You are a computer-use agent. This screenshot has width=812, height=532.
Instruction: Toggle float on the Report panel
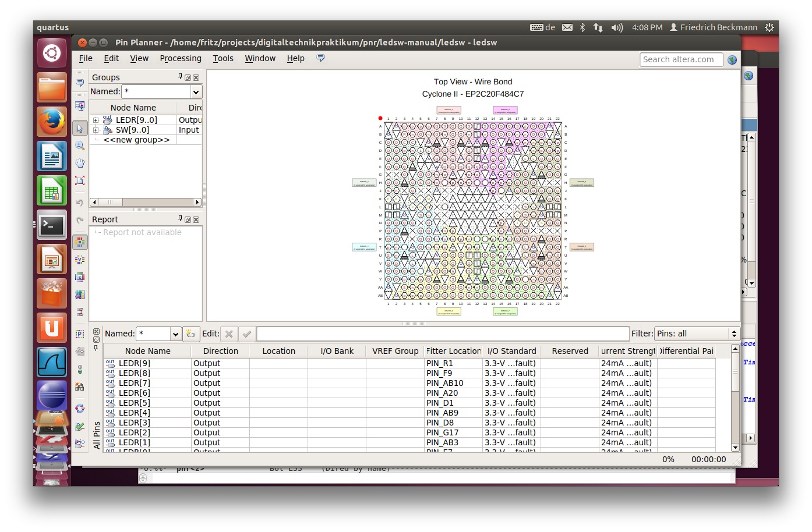point(188,219)
